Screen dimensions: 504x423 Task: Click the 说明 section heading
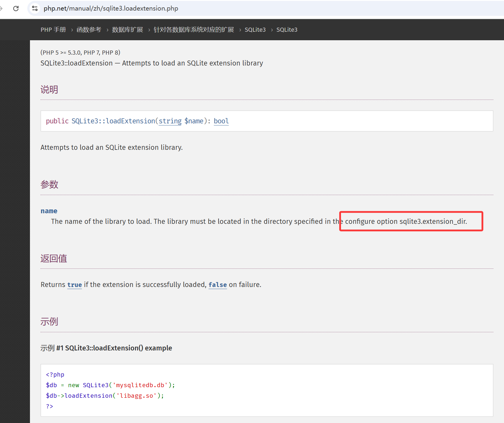(x=49, y=90)
